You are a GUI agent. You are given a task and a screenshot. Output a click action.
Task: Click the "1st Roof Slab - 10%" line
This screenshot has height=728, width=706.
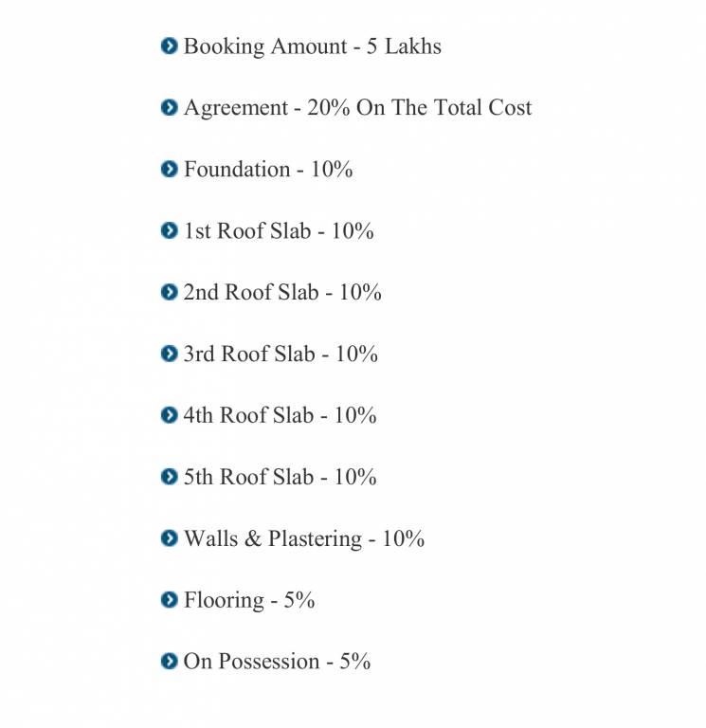(x=279, y=231)
